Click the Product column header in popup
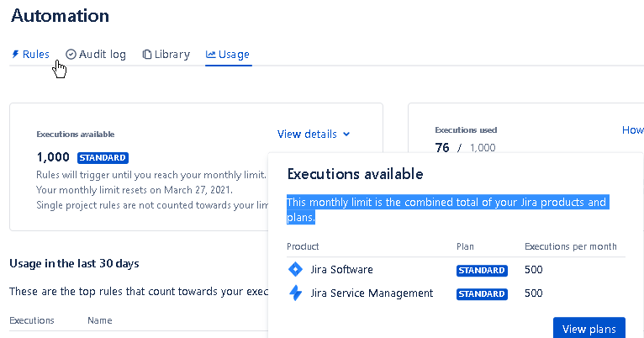The image size is (644, 338). 303,246
